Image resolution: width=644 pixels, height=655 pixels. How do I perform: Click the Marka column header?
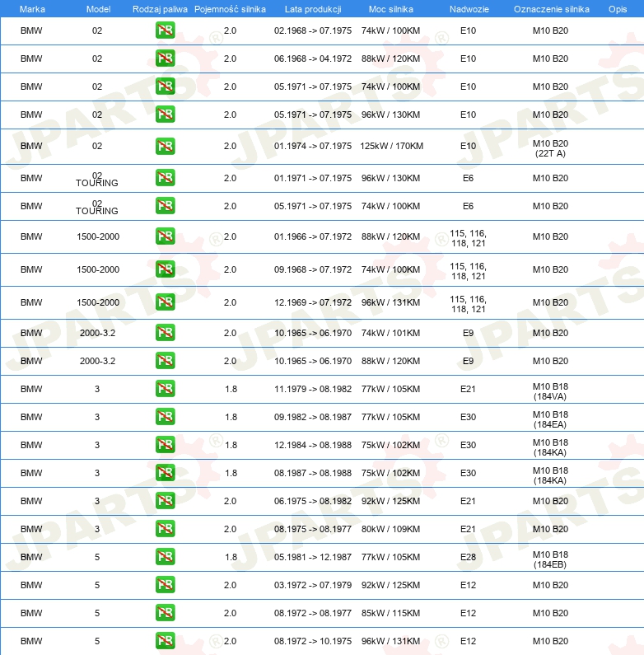pyautogui.click(x=32, y=9)
